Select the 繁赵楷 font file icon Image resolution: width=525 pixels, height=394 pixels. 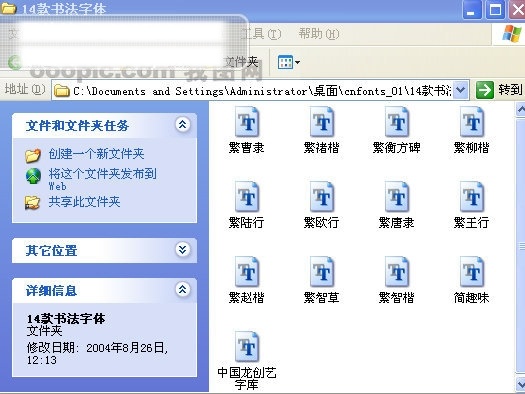(247, 271)
